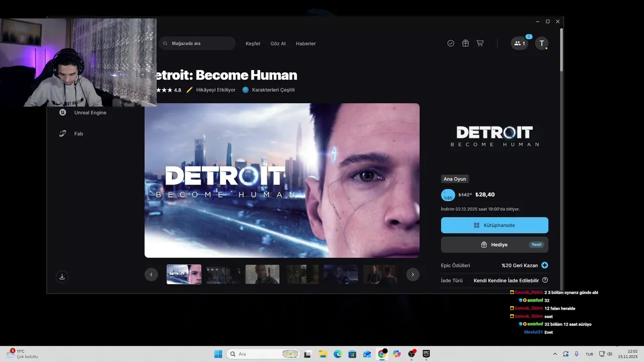The width and height of the screenshot is (644, 362).
Task: Click the Epic Games taskbar icon
Action: [x=426, y=354]
